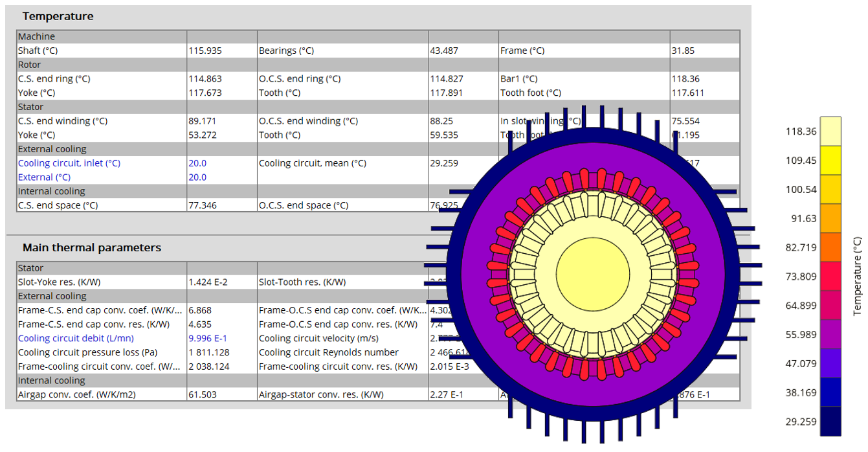Image resolution: width=868 pixels, height=452 pixels.
Task: Click the 'Main thermal parameters' section title
Action: [x=92, y=247]
